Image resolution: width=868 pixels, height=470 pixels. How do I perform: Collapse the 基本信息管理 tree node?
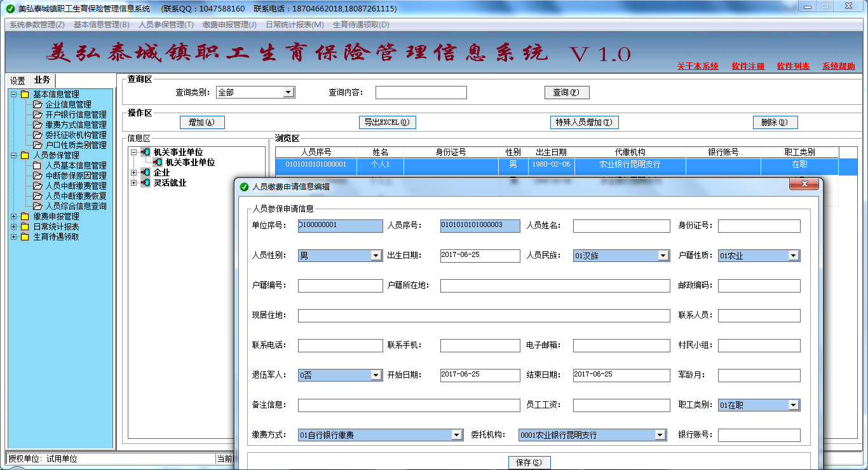tap(14, 94)
